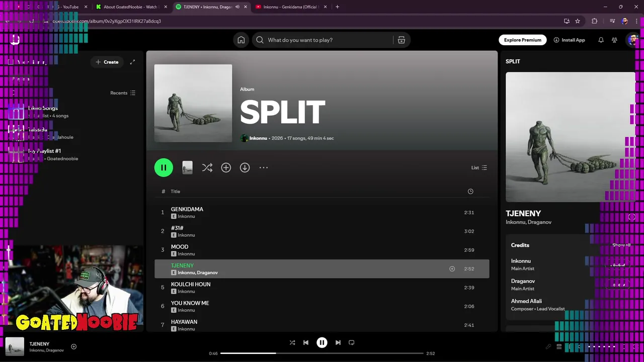Bookmark this page with the star icon
The image size is (644, 362).
click(x=578, y=21)
